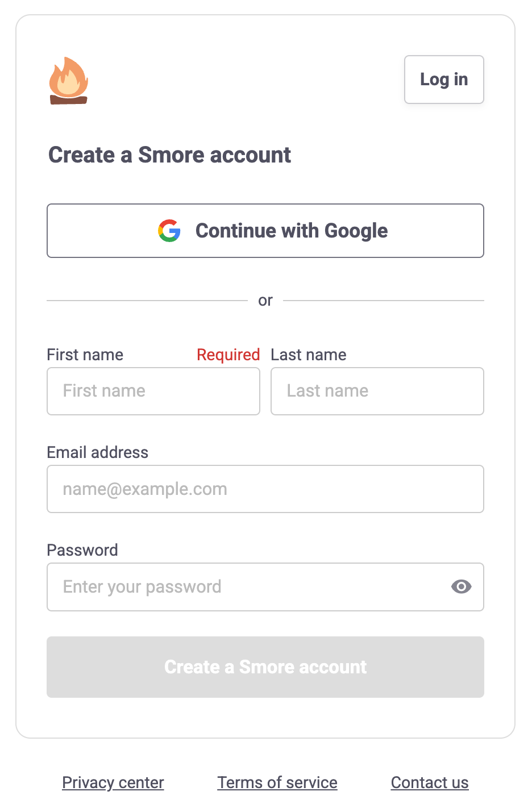Click the Password label text
Viewport: 532px width, 808px height.
pos(82,550)
